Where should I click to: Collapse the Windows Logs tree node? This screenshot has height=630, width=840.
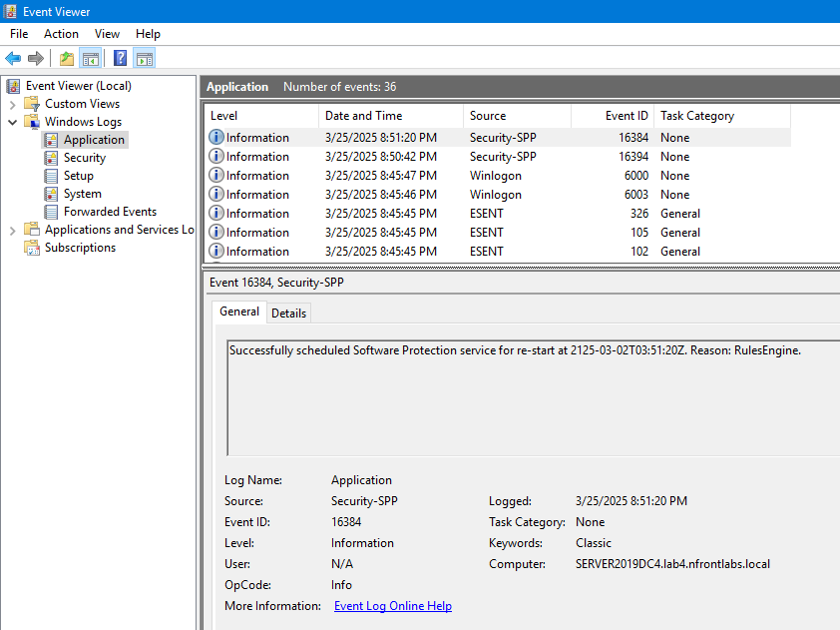13,122
